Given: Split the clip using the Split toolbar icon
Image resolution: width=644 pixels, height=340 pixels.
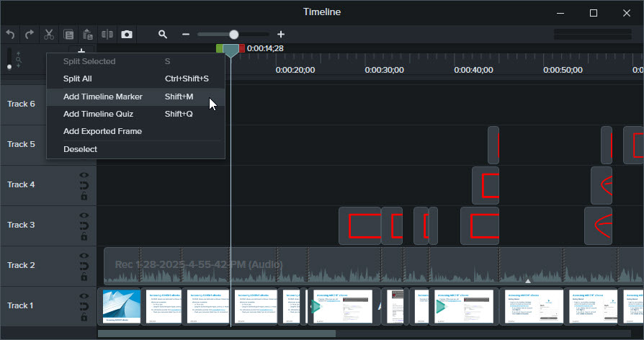Looking at the screenshot, I should pyautogui.click(x=107, y=35).
